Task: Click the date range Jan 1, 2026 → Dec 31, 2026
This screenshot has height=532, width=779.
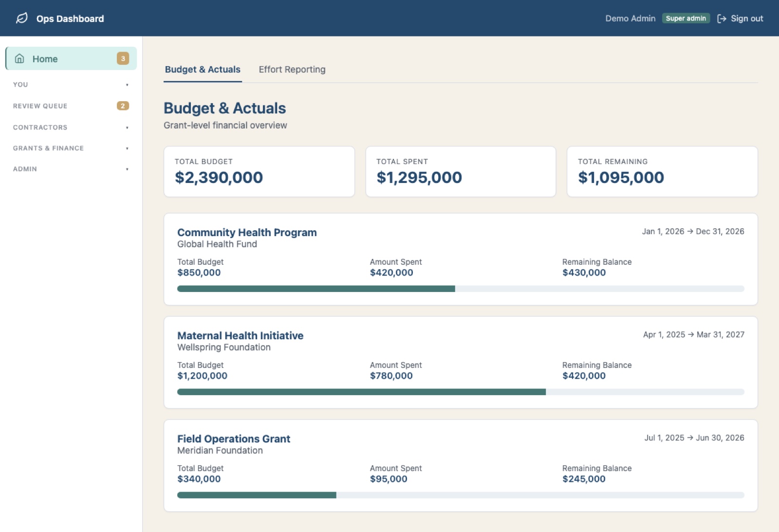Action: [693, 232]
